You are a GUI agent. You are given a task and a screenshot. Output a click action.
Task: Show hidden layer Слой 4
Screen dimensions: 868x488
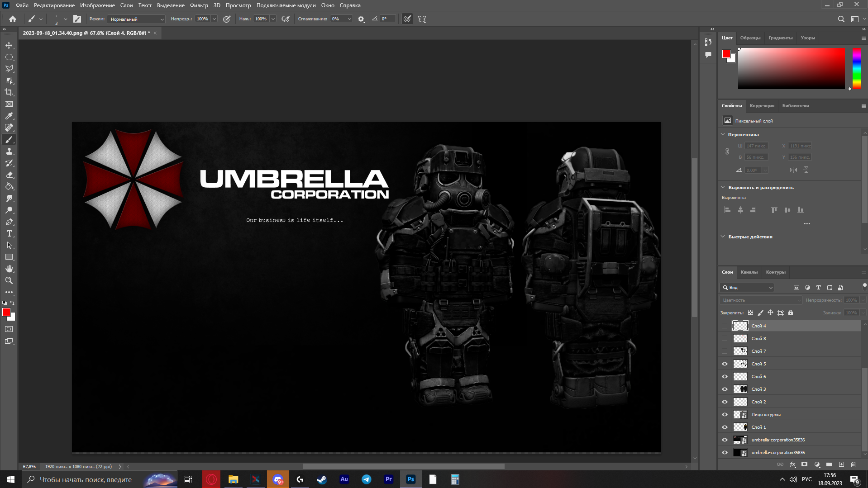click(725, 326)
